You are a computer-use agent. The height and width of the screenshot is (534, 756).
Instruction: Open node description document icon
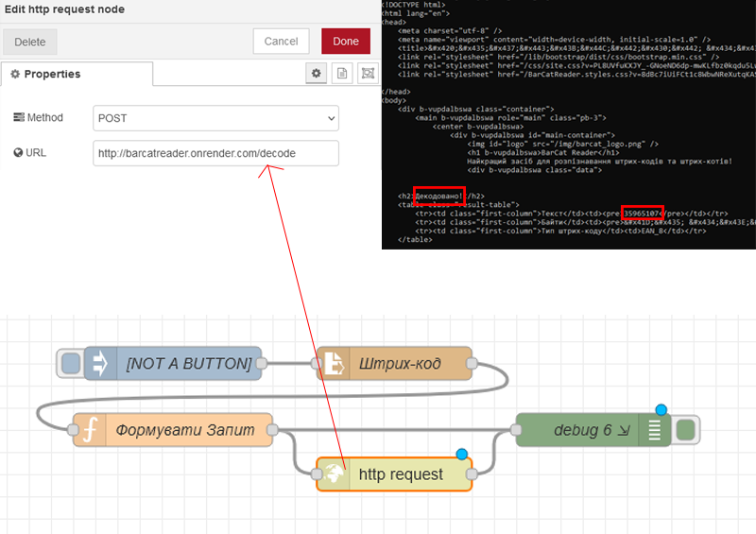(342, 74)
